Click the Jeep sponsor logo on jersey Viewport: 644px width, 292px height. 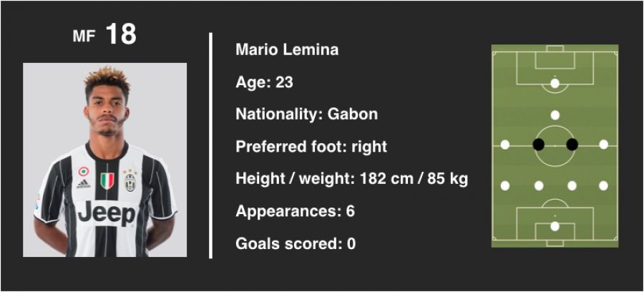click(106, 213)
